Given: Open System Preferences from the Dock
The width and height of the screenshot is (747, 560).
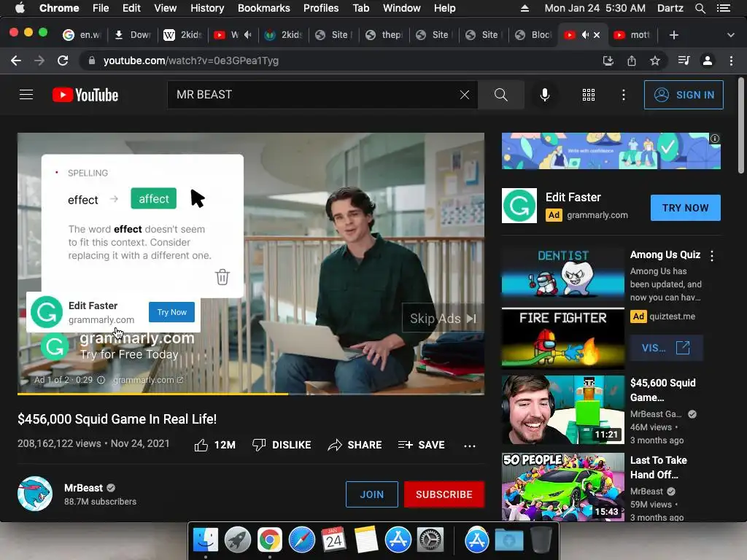Looking at the screenshot, I should (x=430, y=540).
